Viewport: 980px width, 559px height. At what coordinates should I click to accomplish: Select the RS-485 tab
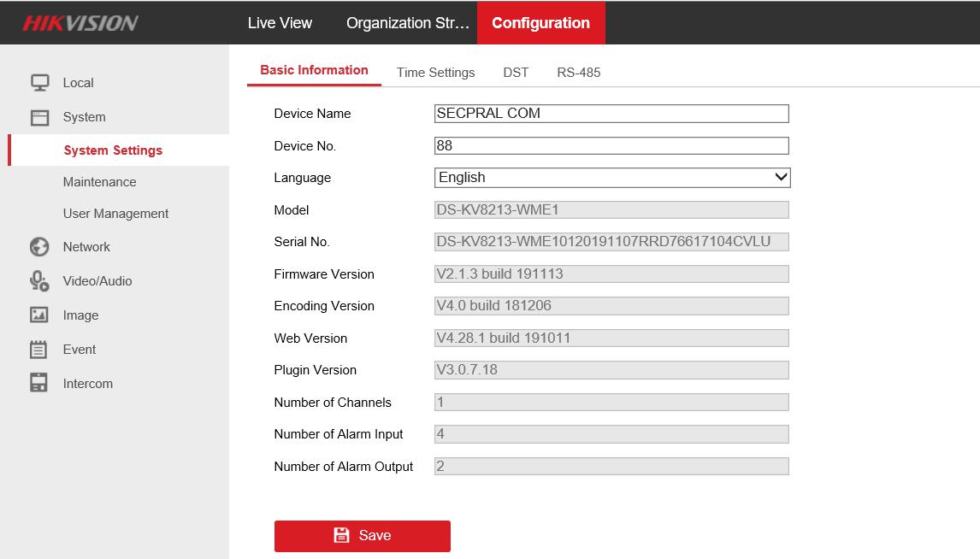point(578,73)
